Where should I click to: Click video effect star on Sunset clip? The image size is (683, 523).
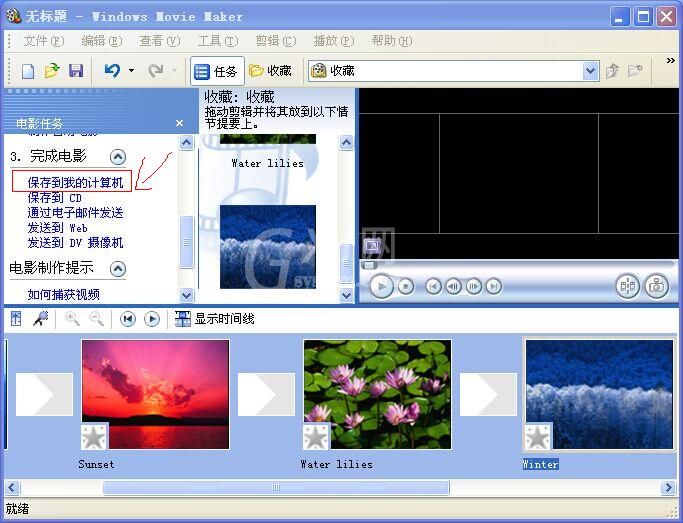coord(94,436)
